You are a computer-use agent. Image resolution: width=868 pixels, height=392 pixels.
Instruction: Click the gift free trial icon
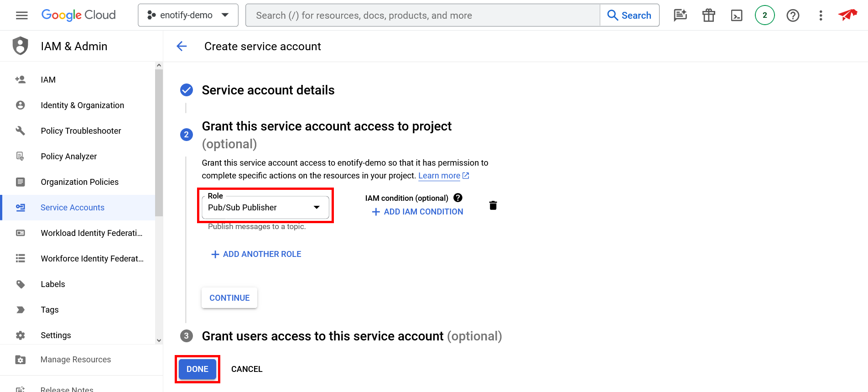click(708, 16)
